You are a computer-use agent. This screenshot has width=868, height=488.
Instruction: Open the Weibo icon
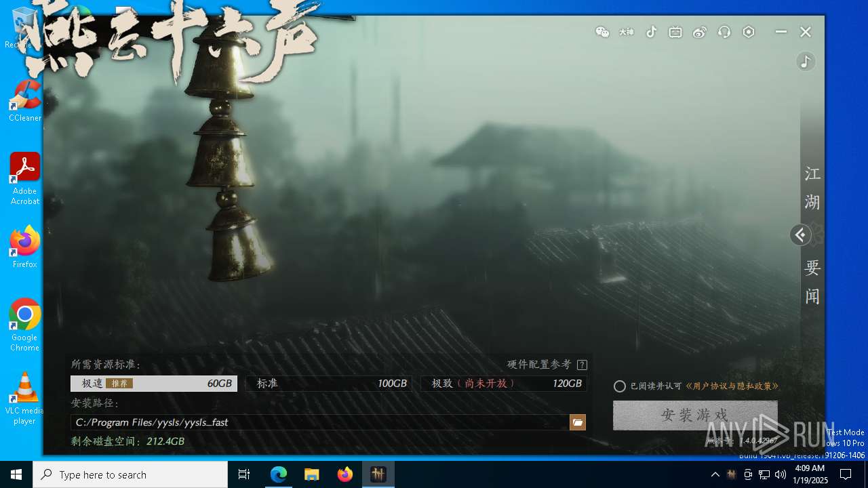[700, 32]
